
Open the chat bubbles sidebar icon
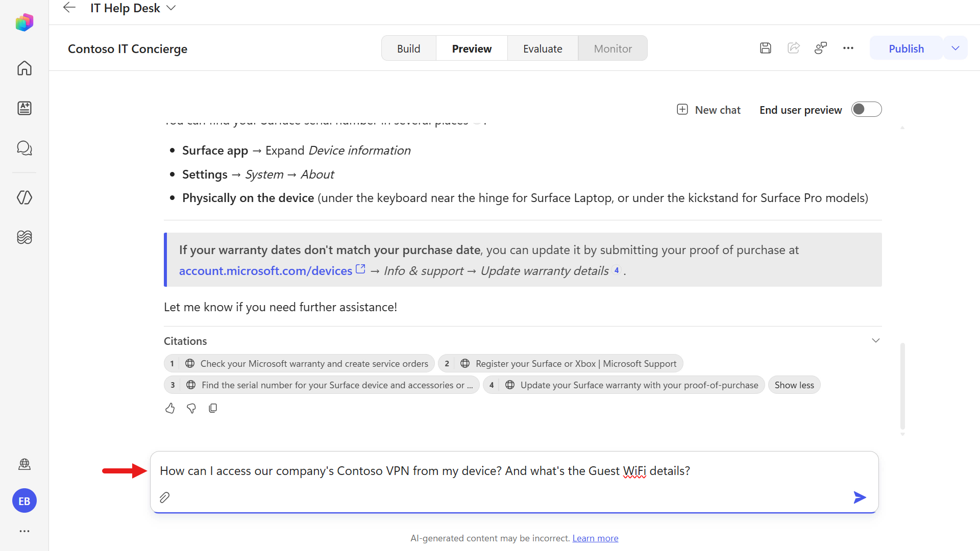(x=24, y=148)
